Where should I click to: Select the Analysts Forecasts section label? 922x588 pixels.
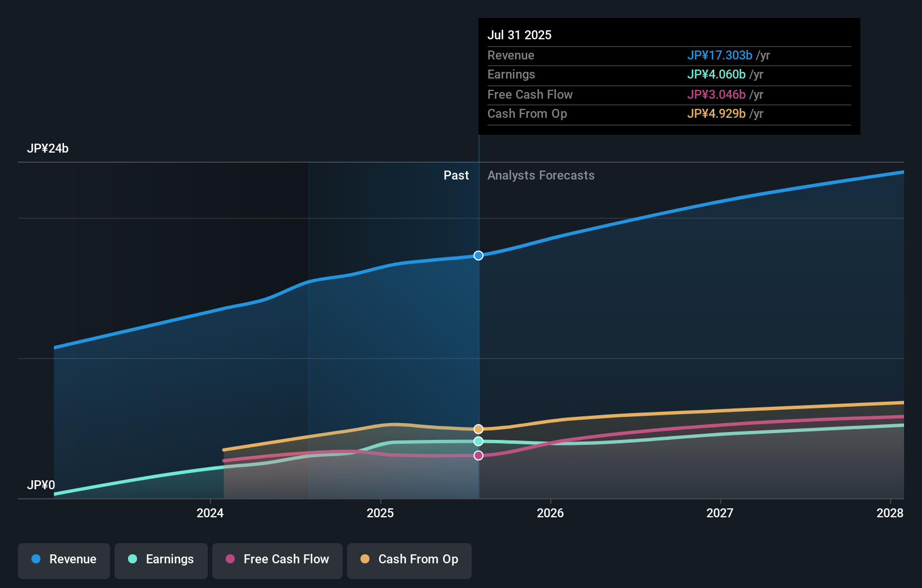tap(541, 175)
